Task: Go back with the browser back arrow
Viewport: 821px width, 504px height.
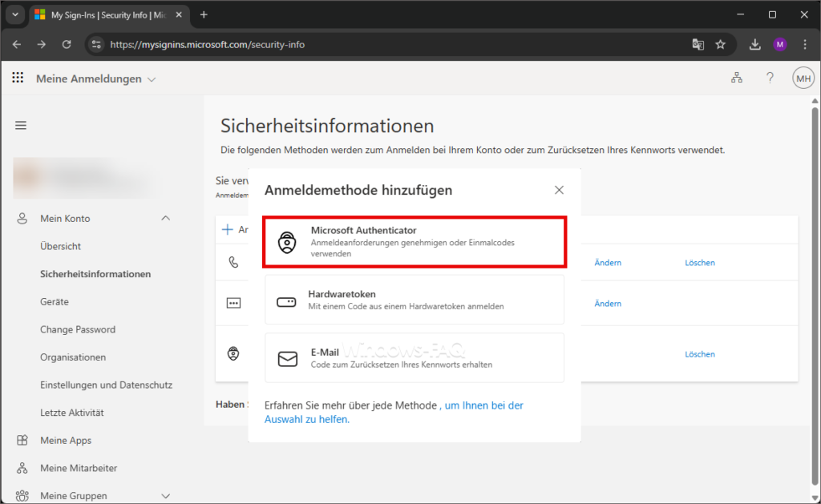Action: coord(17,45)
